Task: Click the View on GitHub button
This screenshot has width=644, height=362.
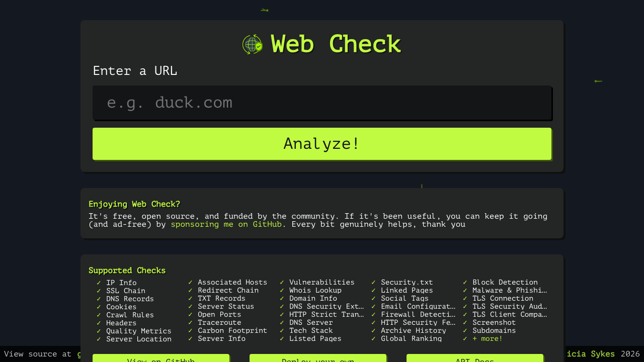Action: (x=161, y=359)
